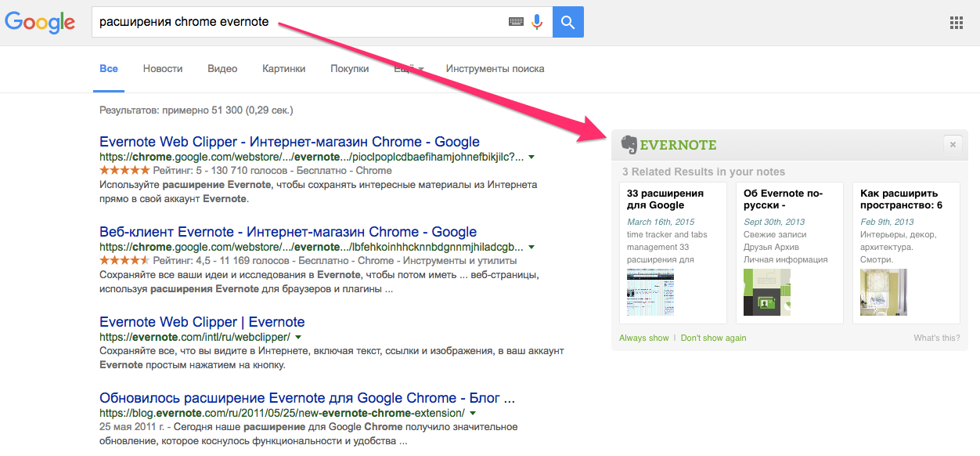The height and width of the screenshot is (456, 980).
Task: Click chrome.google.com URL of first result
Action: [312, 157]
